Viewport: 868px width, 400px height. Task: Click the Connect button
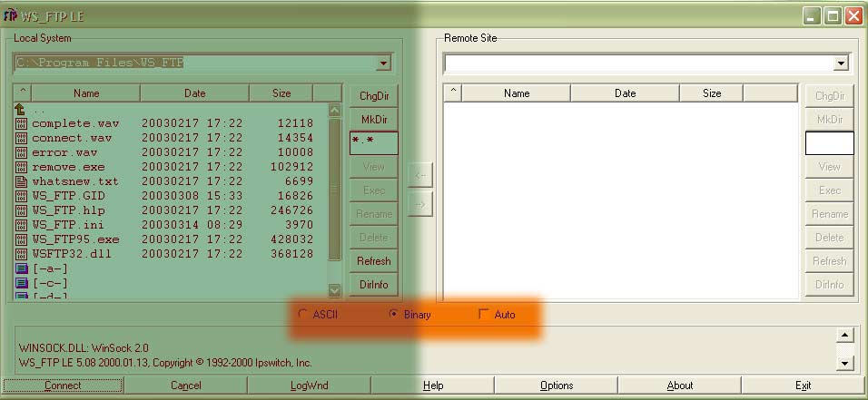(x=64, y=385)
